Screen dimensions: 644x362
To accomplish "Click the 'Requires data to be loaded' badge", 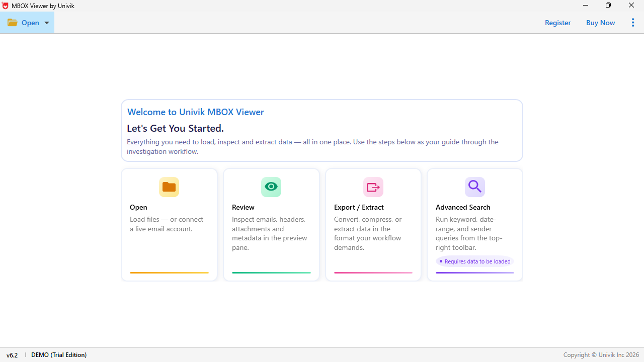I will pos(475,261).
